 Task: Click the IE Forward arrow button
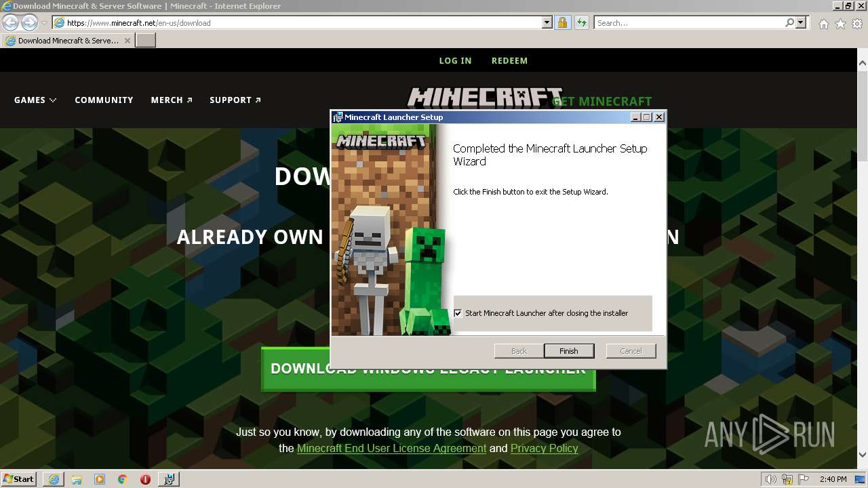(x=29, y=22)
